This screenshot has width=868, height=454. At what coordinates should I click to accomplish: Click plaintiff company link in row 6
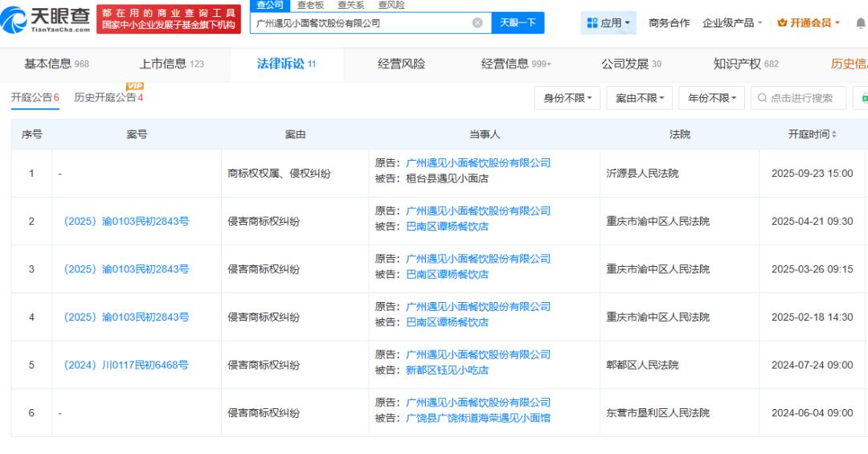point(478,403)
